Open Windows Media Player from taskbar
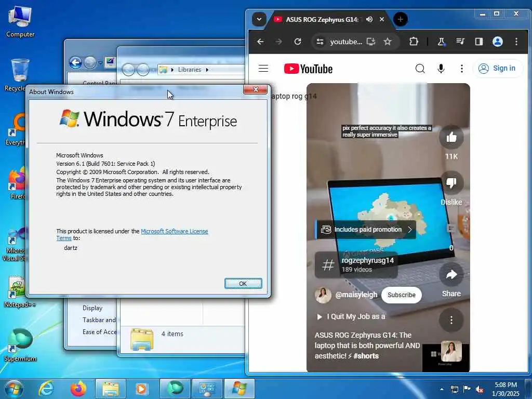 tap(141, 389)
